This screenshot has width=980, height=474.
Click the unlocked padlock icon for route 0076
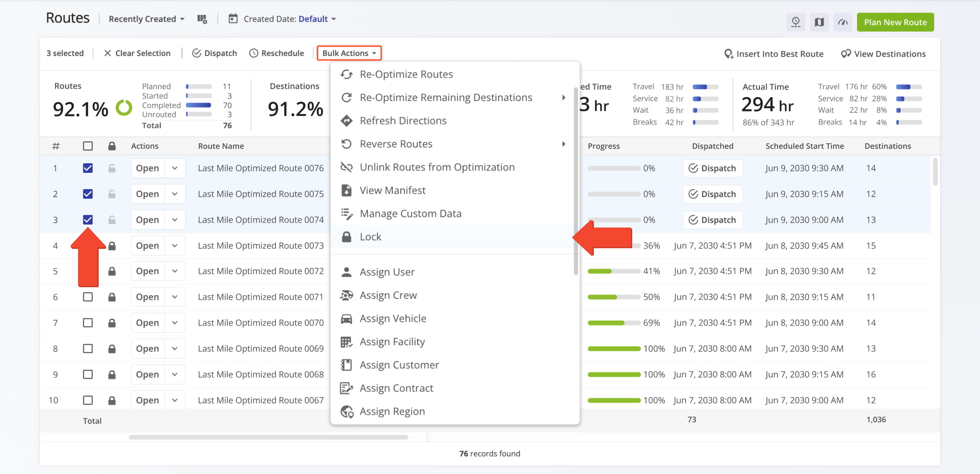pos(112,168)
